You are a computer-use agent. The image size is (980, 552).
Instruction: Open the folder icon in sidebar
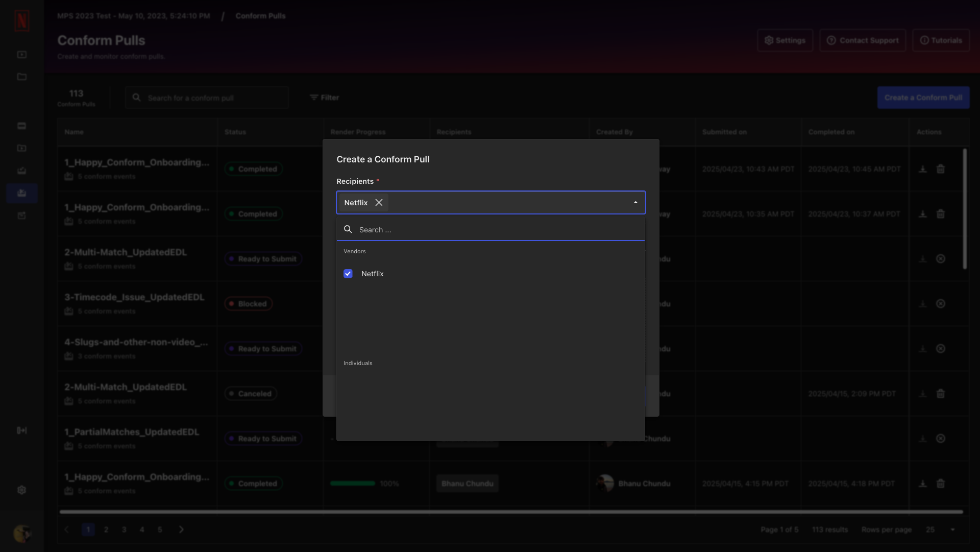pyautogui.click(x=21, y=77)
